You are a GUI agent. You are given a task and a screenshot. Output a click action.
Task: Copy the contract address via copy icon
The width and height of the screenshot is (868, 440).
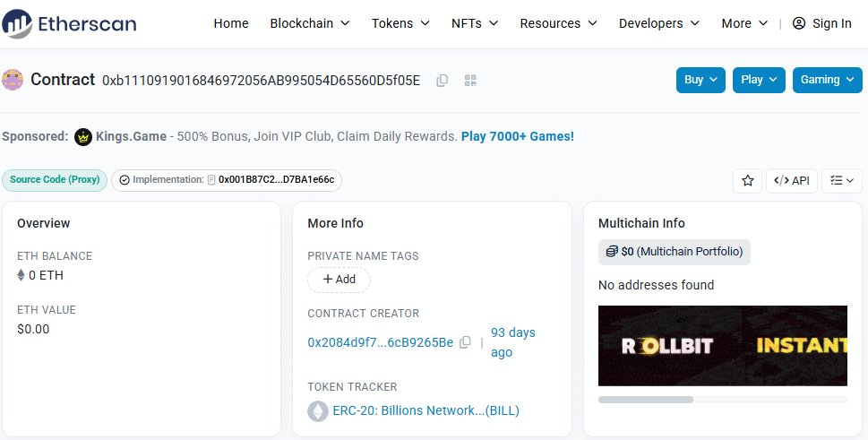pos(442,81)
